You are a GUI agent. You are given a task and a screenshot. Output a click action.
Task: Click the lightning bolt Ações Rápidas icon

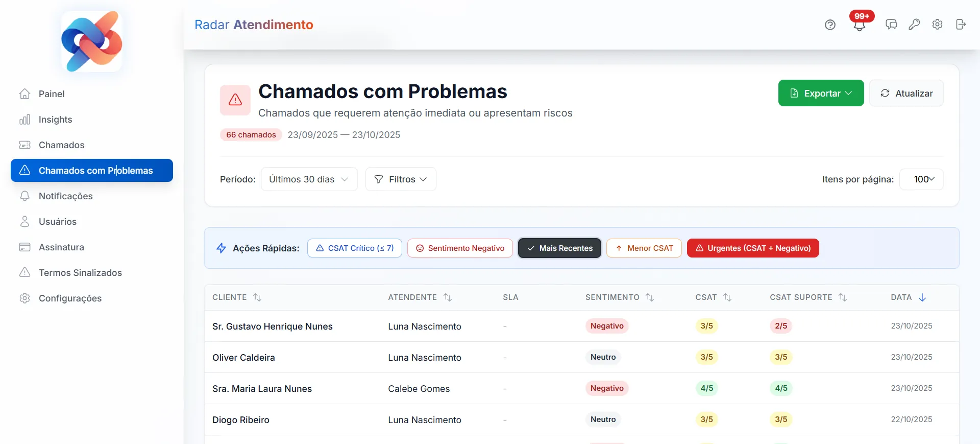click(x=222, y=248)
